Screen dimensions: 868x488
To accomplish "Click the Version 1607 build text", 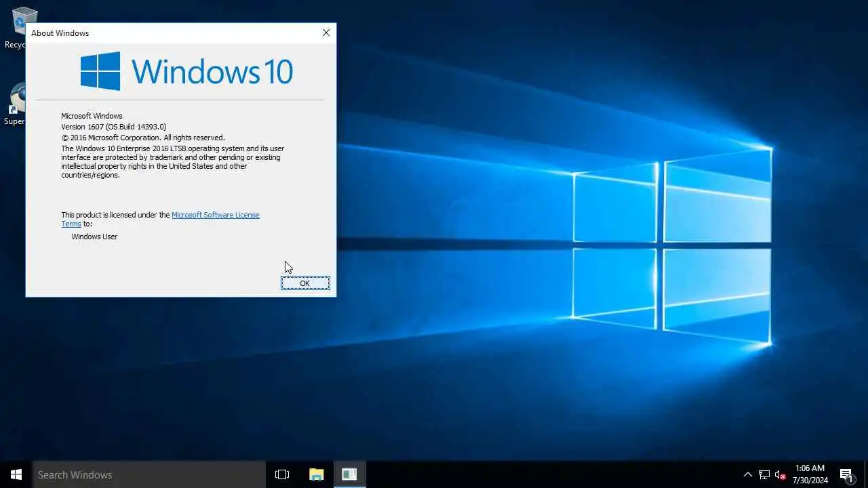I will click(x=114, y=127).
